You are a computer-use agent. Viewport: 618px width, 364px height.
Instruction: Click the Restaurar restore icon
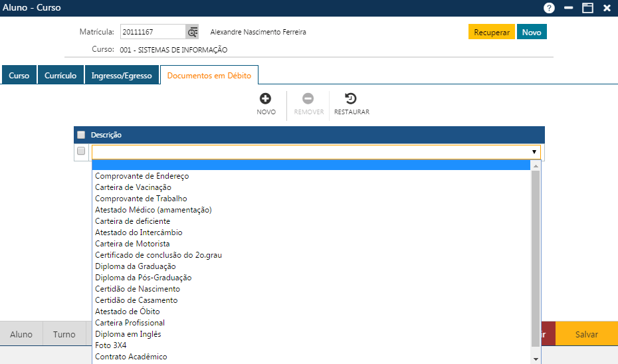pos(352,99)
